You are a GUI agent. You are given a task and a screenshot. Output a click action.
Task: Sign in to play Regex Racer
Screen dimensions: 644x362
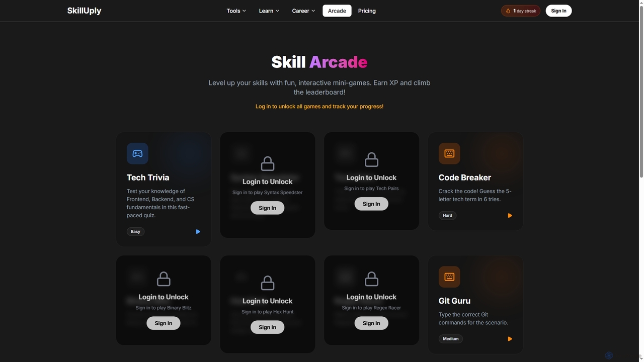371,323
